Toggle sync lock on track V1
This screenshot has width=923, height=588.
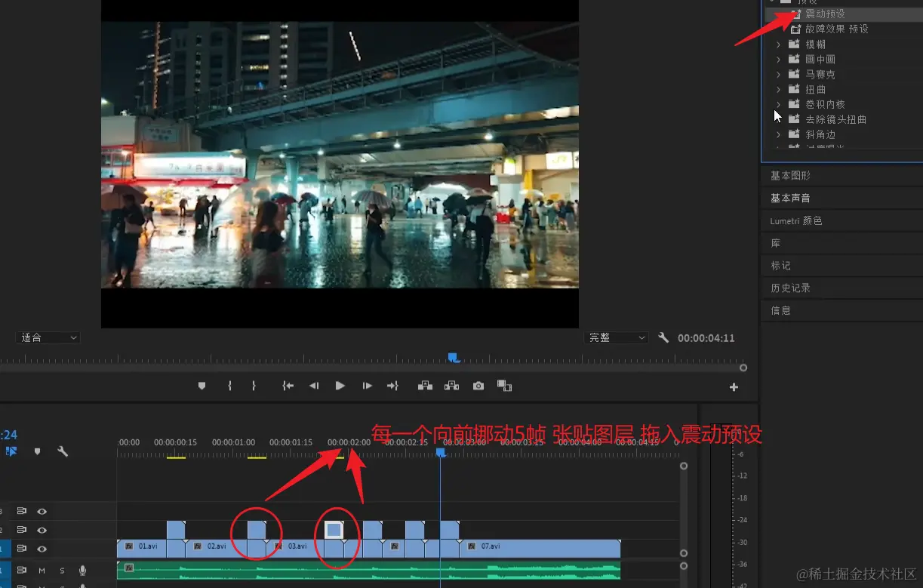22,549
